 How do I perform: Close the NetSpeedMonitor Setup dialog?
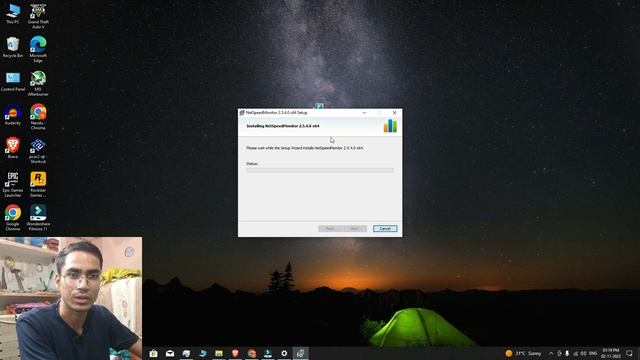tap(394, 113)
